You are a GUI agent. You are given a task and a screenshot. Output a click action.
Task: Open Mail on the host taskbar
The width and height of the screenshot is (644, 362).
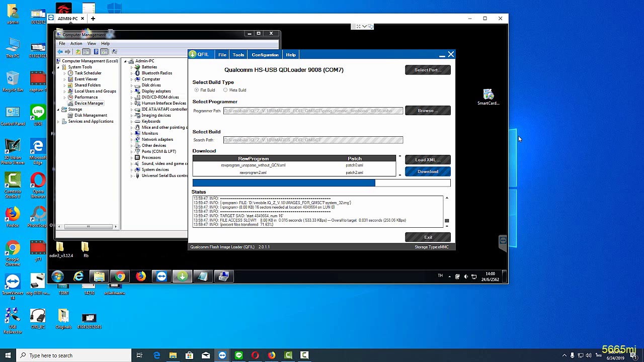[x=205, y=355]
